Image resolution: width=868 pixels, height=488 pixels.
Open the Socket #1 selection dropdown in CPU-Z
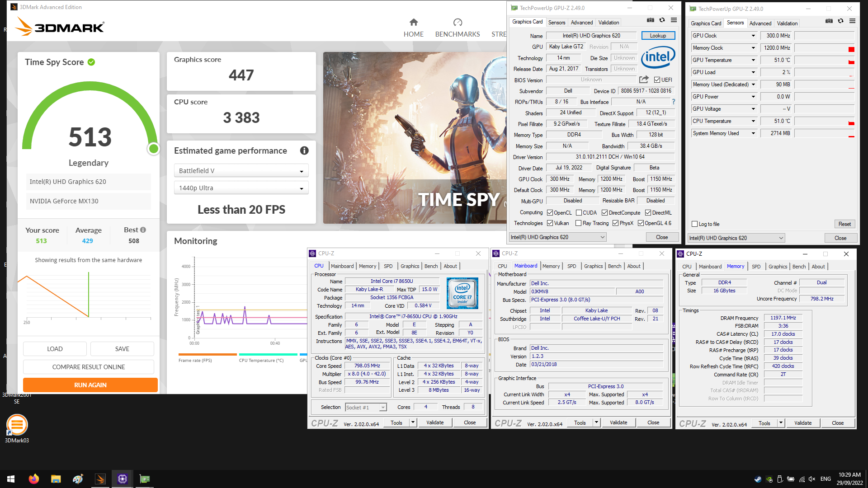(x=366, y=407)
